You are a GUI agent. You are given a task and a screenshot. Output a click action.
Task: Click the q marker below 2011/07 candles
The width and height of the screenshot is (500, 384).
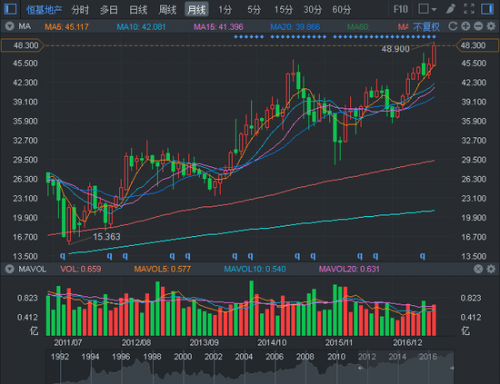(62, 256)
